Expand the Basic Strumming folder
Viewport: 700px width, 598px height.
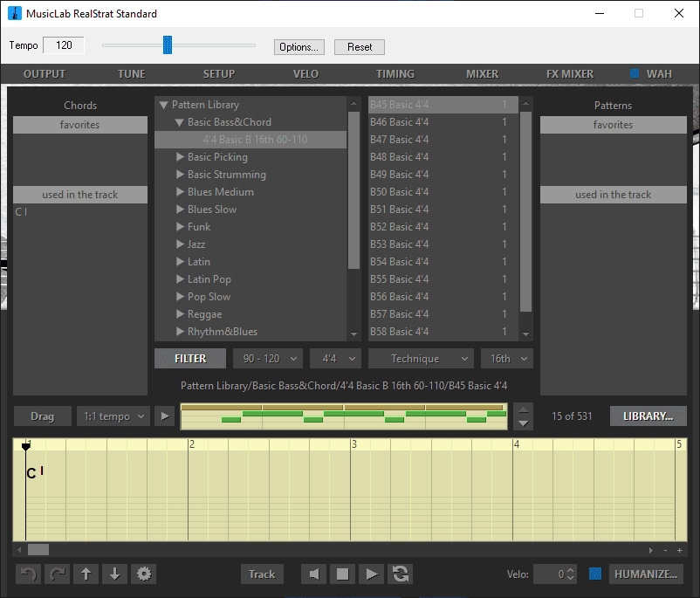(180, 175)
